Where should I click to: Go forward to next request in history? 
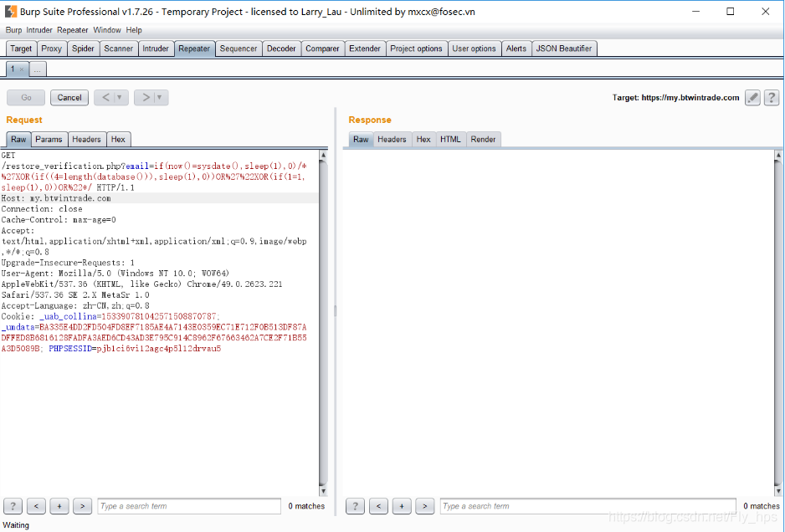coord(145,97)
